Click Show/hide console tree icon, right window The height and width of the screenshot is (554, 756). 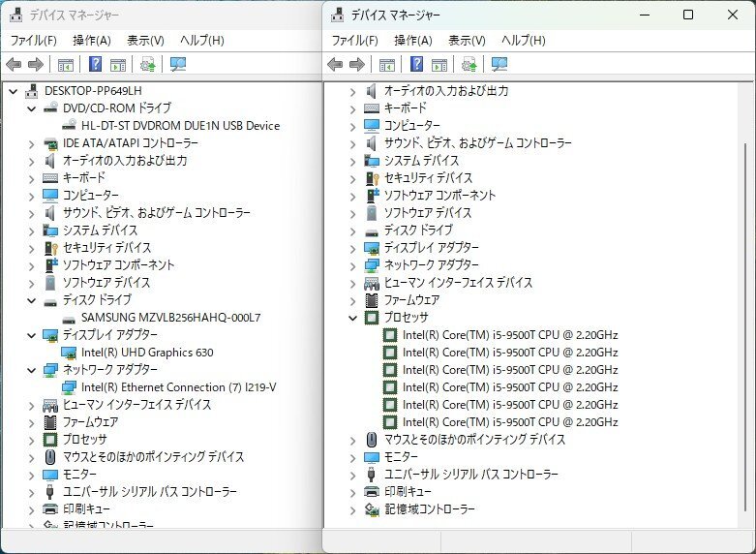click(x=386, y=64)
